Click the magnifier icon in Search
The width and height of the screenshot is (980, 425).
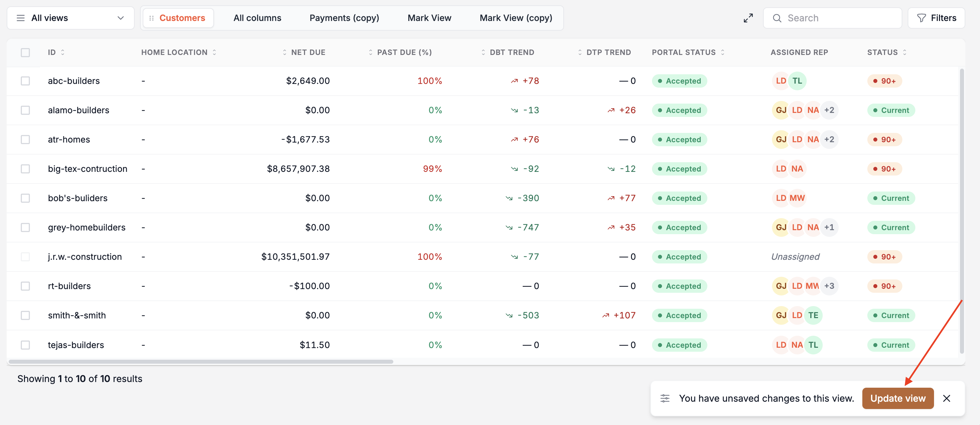[x=777, y=18]
